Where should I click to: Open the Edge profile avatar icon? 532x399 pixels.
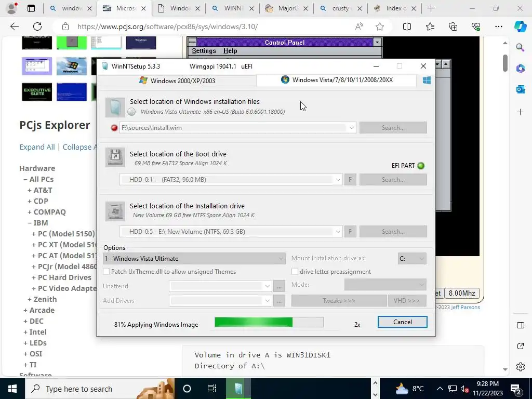(12, 8)
